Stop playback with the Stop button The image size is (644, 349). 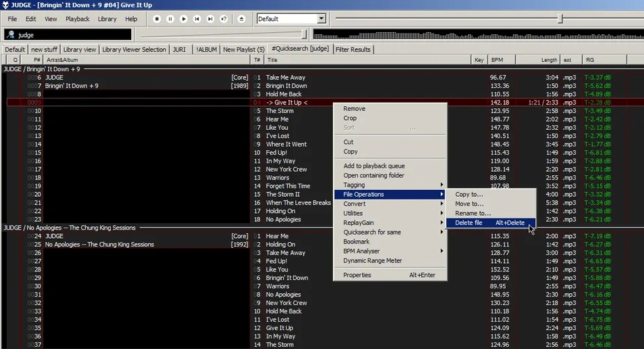coord(157,19)
